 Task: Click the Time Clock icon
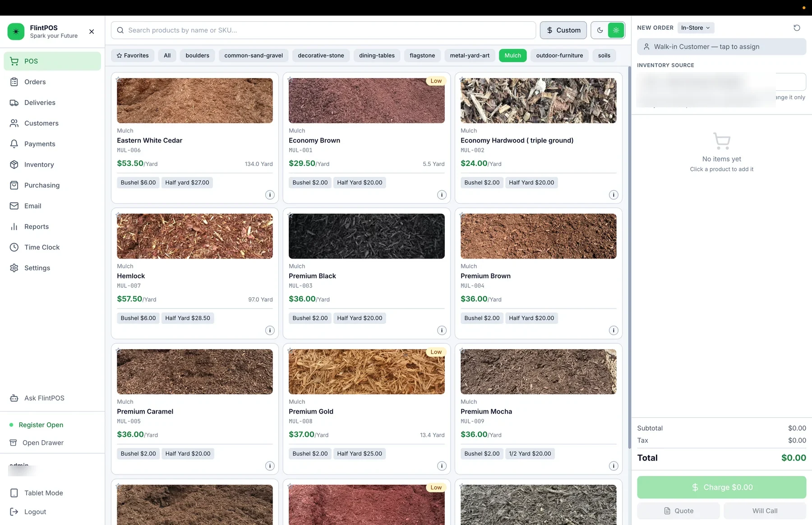coord(14,247)
